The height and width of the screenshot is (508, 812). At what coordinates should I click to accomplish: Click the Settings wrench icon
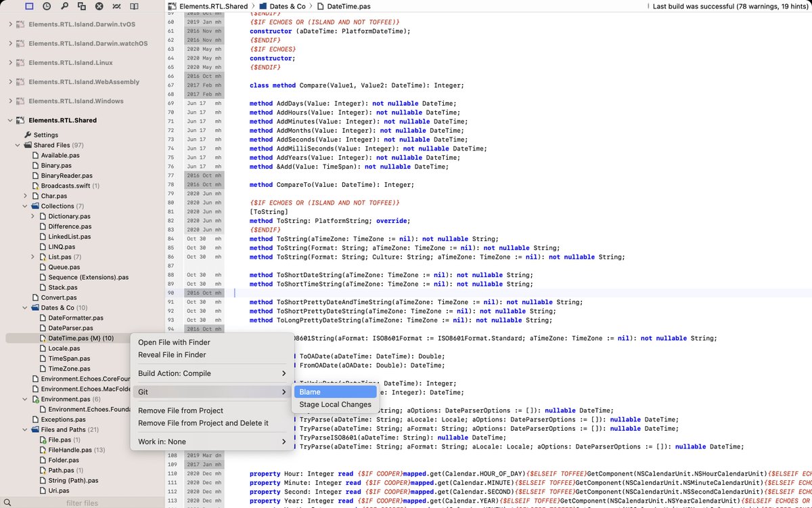(28, 135)
